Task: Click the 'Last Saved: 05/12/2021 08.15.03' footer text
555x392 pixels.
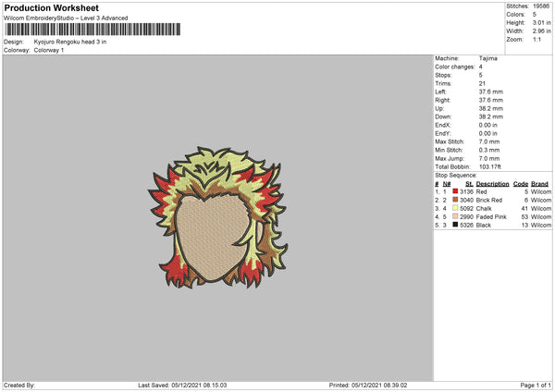Action: pyautogui.click(x=182, y=386)
